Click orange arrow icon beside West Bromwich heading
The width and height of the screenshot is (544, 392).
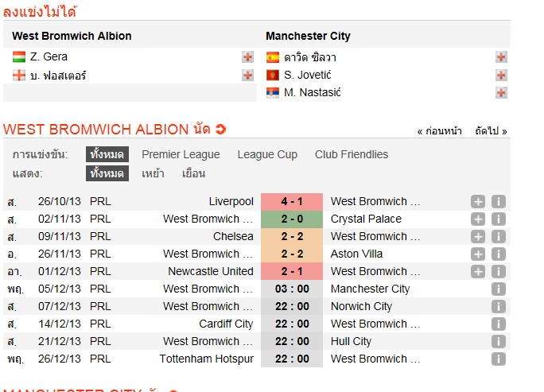221,129
